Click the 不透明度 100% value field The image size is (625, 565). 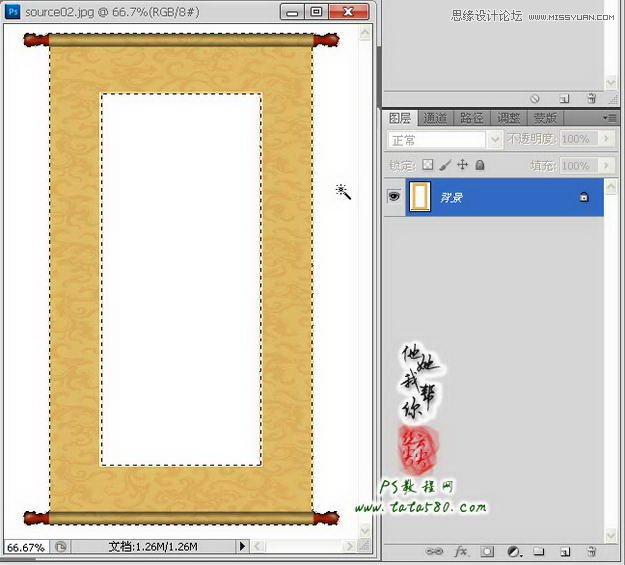pyautogui.click(x=580, y=139)
